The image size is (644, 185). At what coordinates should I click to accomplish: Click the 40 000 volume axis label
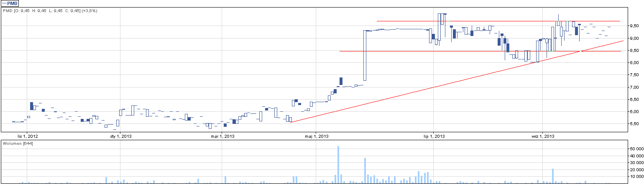point(636,156)
